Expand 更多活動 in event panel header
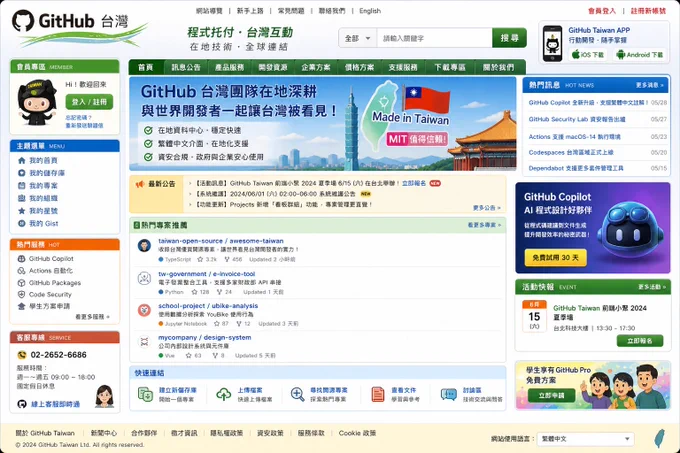This screenshot has height=453, width=680. (x=652, y=287)
